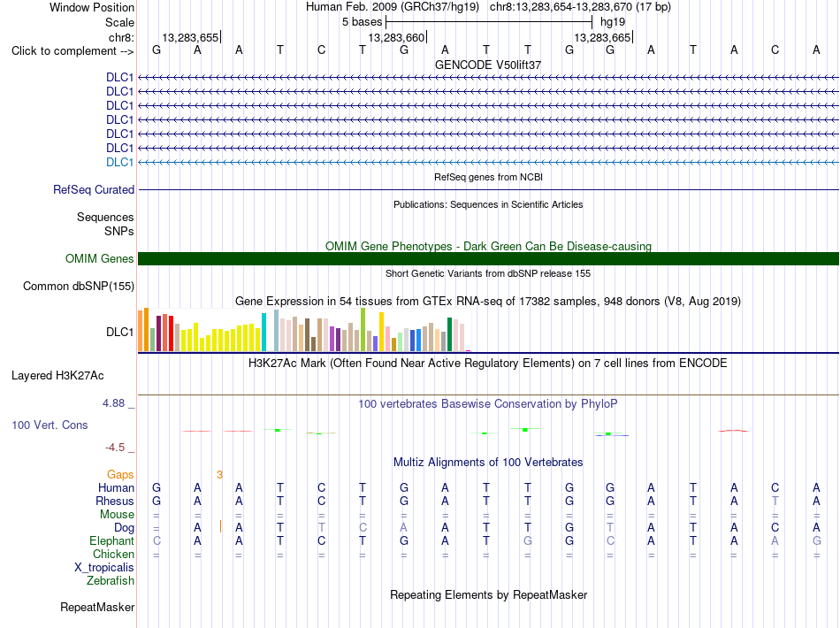Open the OMIM Gene Phenotypes track title

[x=488, y=247]
